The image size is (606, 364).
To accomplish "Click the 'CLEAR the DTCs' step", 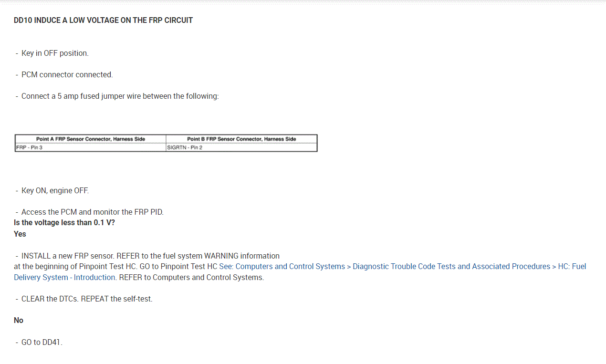I will 87,299.
